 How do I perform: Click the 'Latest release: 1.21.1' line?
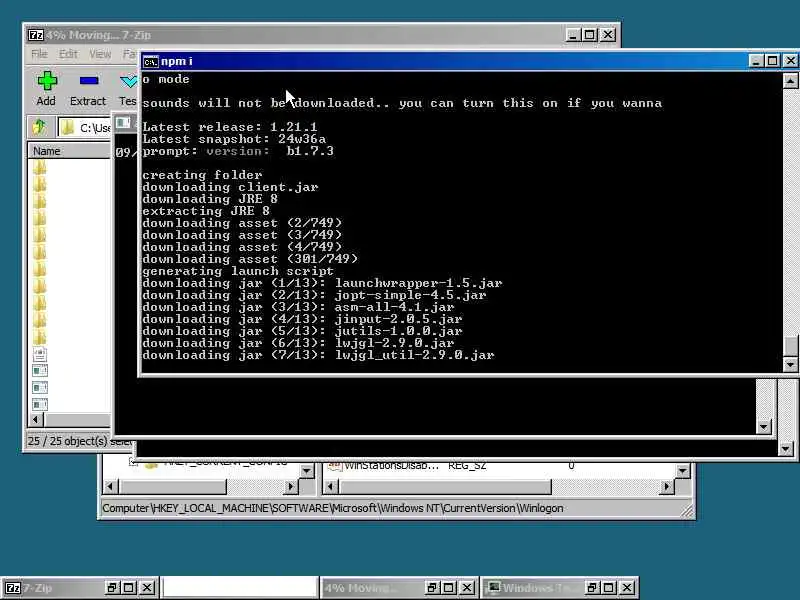(x=230, y=127)
